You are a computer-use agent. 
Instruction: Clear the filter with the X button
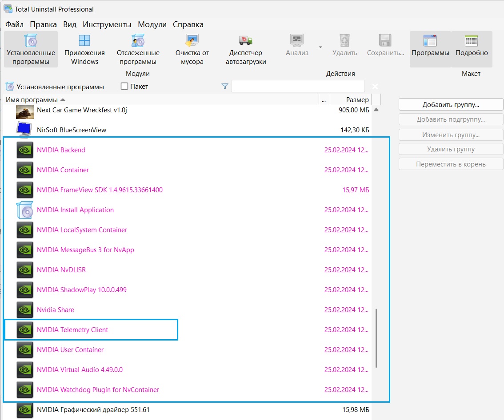point(375,87)
